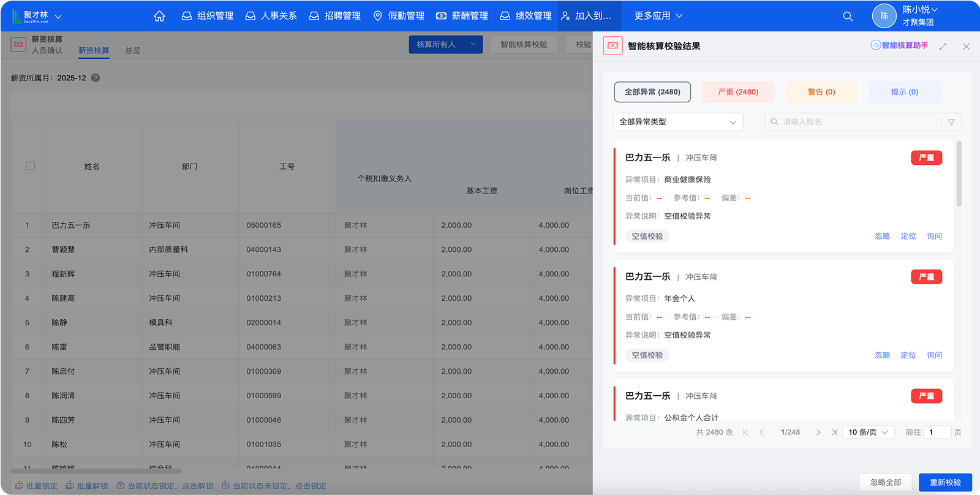Open the 招聘管理 menu
The width and height of the screenshot is (980, 495).
pyautogui.click(x=335, y=16)
